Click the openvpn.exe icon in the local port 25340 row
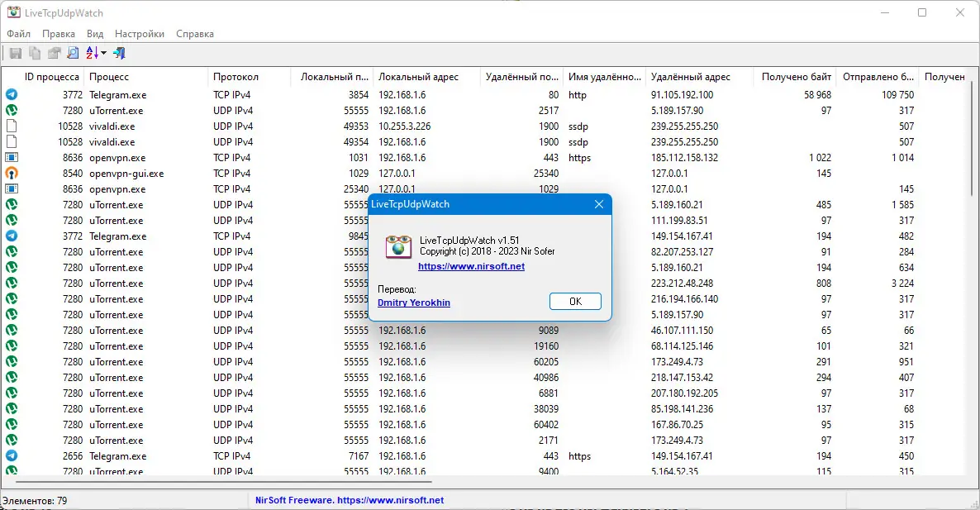The image size is (980, 510). 12,188
